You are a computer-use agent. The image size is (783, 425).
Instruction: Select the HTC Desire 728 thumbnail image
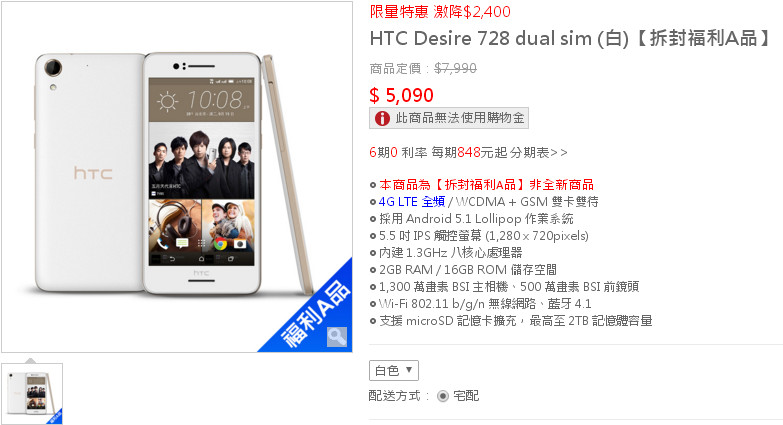coord(32,394)
